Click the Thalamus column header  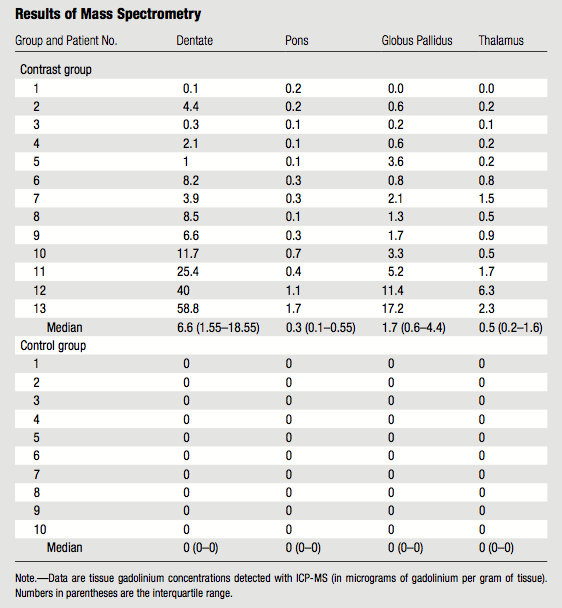pyautogui.click(x=501, y=40)
